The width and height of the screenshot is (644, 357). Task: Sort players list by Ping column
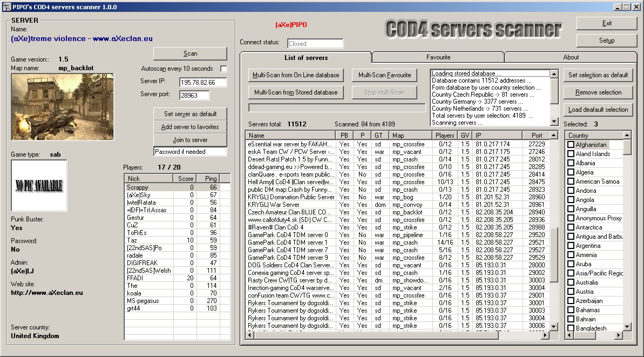(x=207, y=179)
